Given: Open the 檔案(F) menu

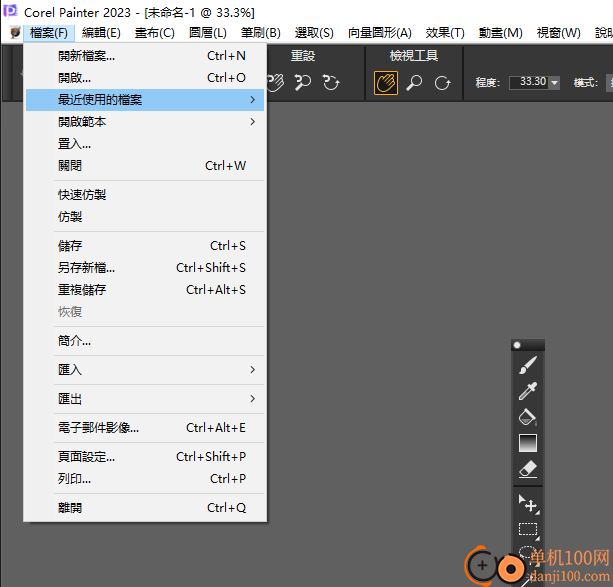Looking at the screenshot, I should point(49,33).
